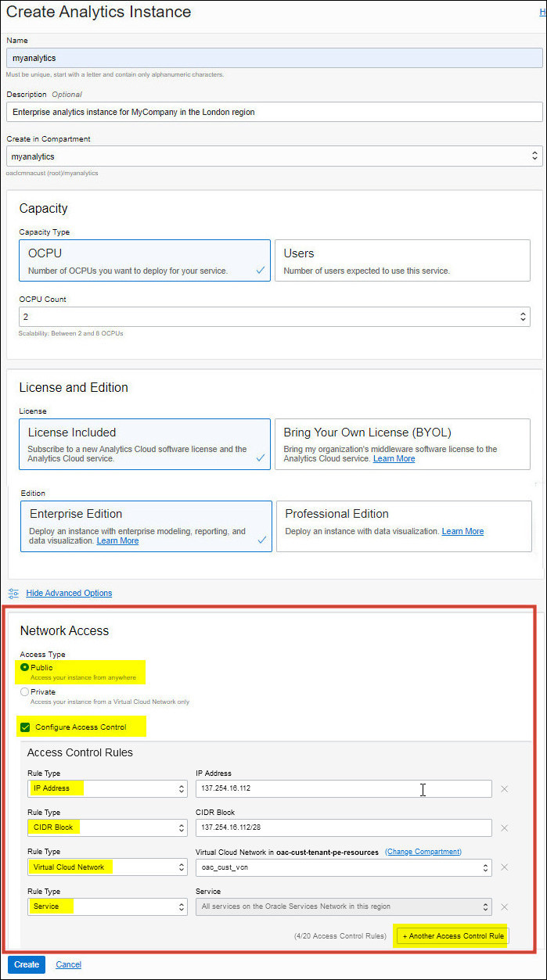Click the Capacity section heading
Screen dimensions: 547x980
click(44, 209)
